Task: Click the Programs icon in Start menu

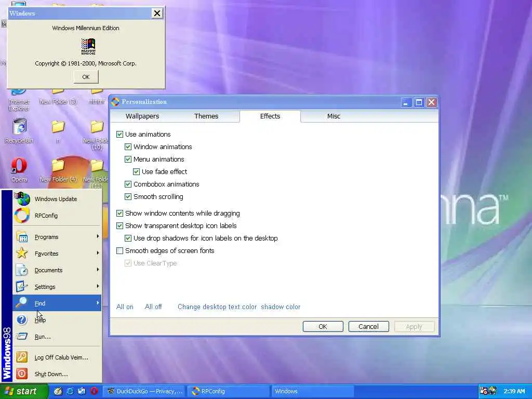Action: point(22,237)
